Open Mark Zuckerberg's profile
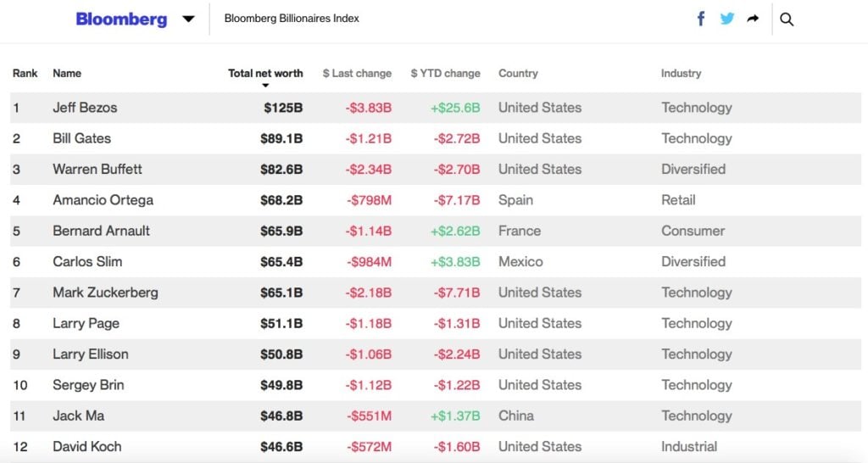This screenshot has height=463, width=868. [105, 293]
